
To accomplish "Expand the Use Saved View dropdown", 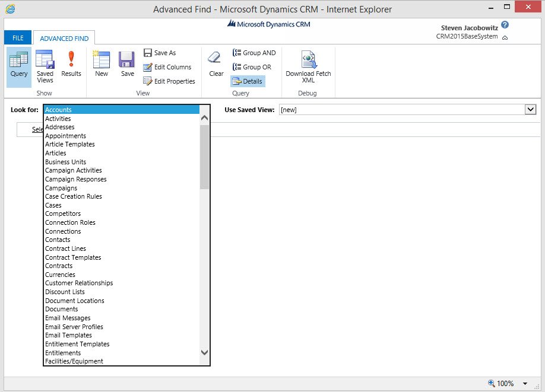I will point(530,110).
